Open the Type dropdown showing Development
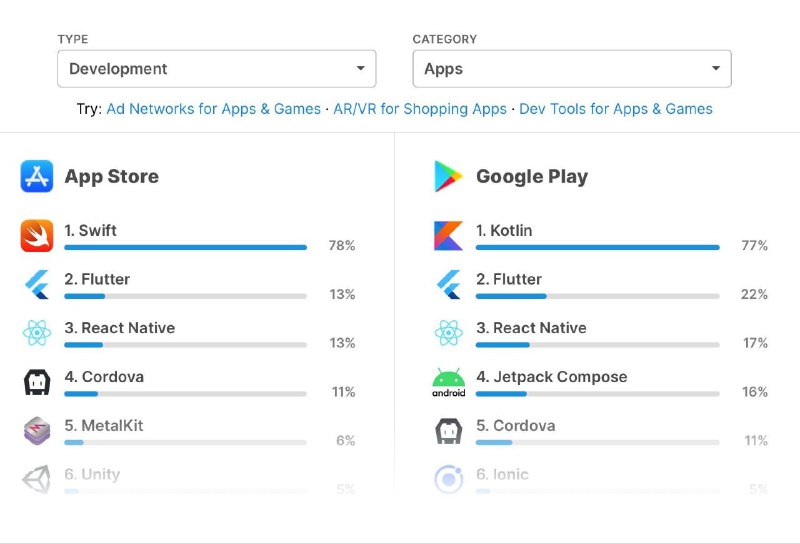The image size is (800, 544). 217,69
